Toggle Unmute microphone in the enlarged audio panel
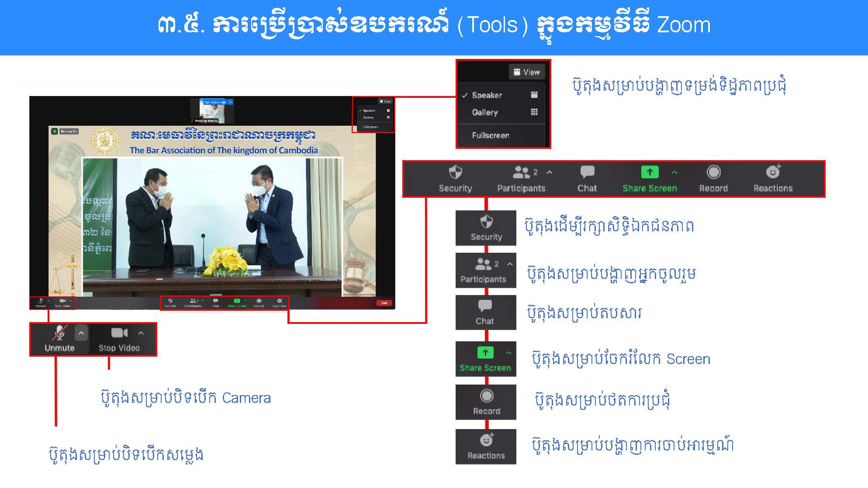This screenshot has width=868, height=488. (x=59, y=339)
